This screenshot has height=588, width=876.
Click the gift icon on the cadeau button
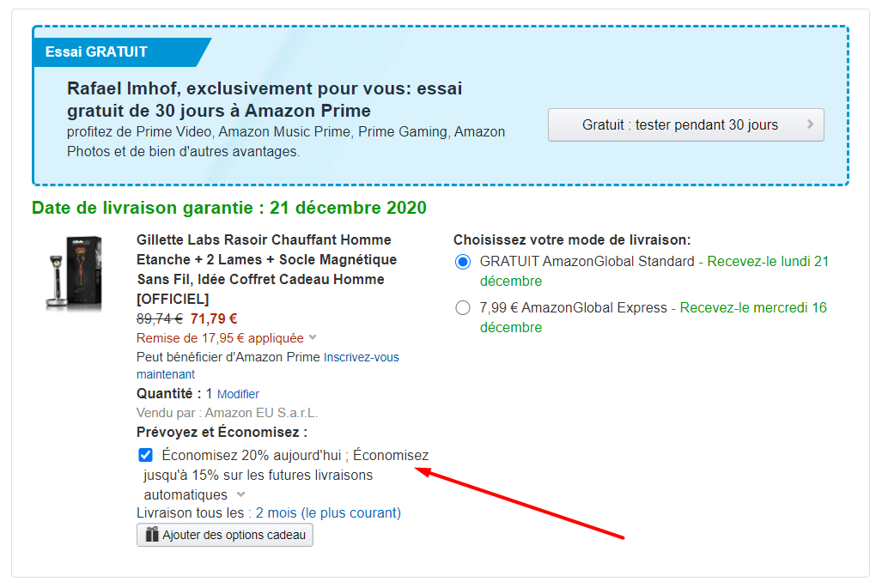point(152,535)
